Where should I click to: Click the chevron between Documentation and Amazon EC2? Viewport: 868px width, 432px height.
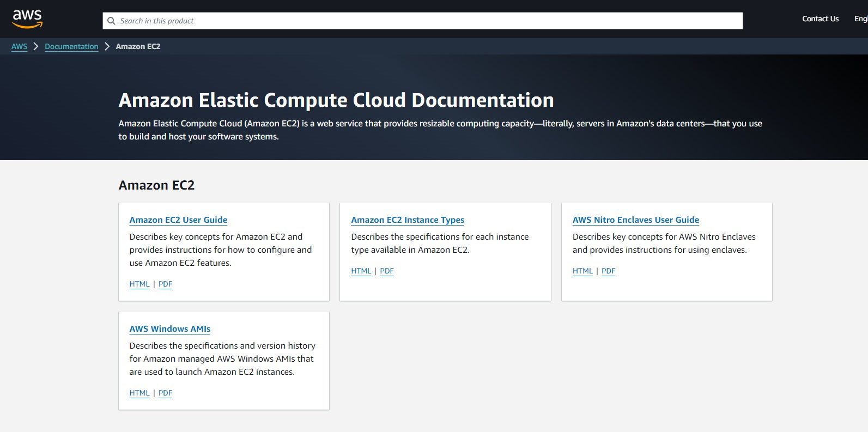tap(107, 46)
